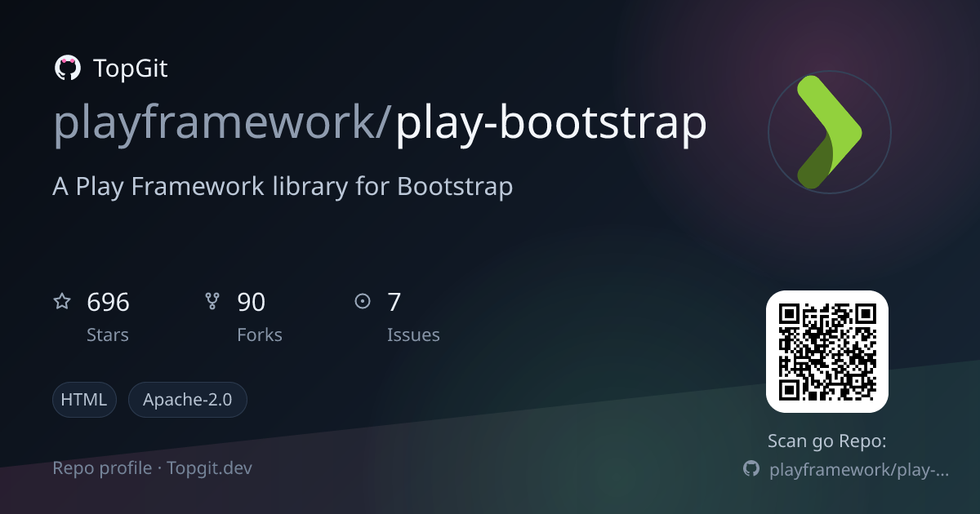
Task: Click the star icon beside 696
Action: click(x=62, y=302)
